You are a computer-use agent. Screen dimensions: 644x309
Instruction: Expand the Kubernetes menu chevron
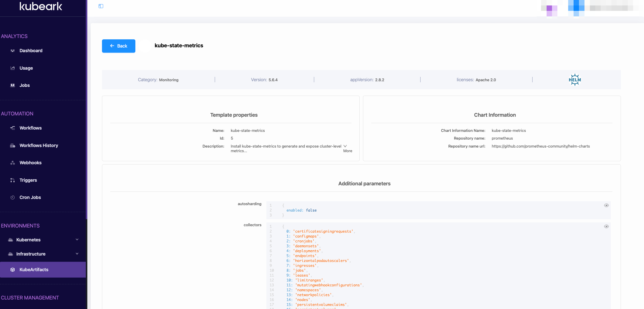(x=77, y=240)
